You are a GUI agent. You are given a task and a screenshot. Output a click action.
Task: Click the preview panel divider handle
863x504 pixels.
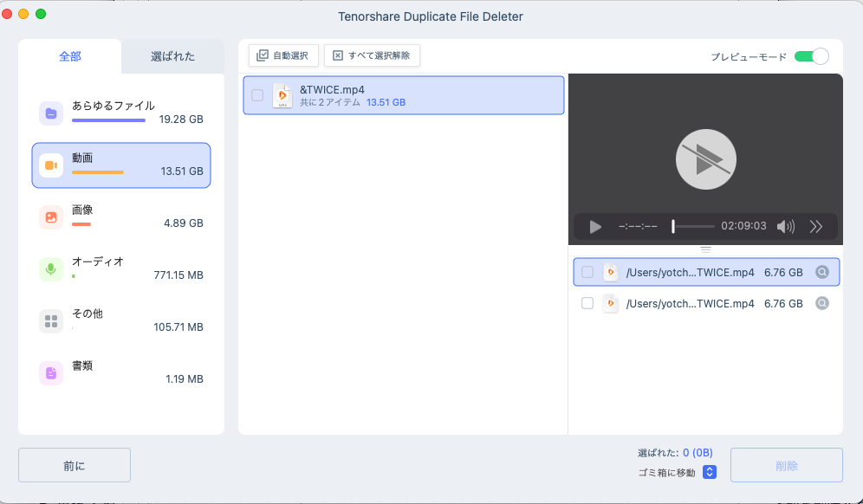(705, 249)
